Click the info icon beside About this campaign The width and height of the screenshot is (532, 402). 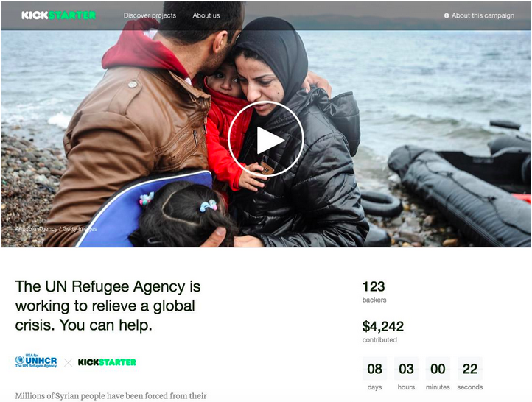(447, 15)
